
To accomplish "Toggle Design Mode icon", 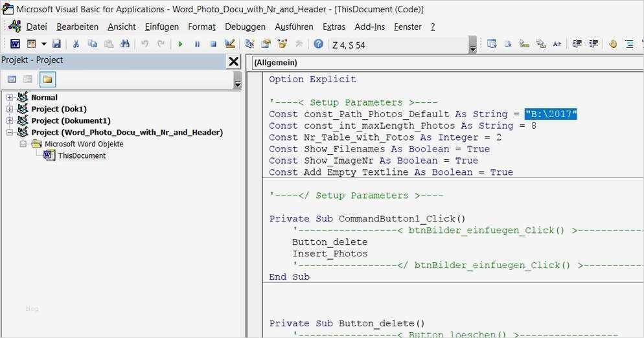I will coord(230,44).
